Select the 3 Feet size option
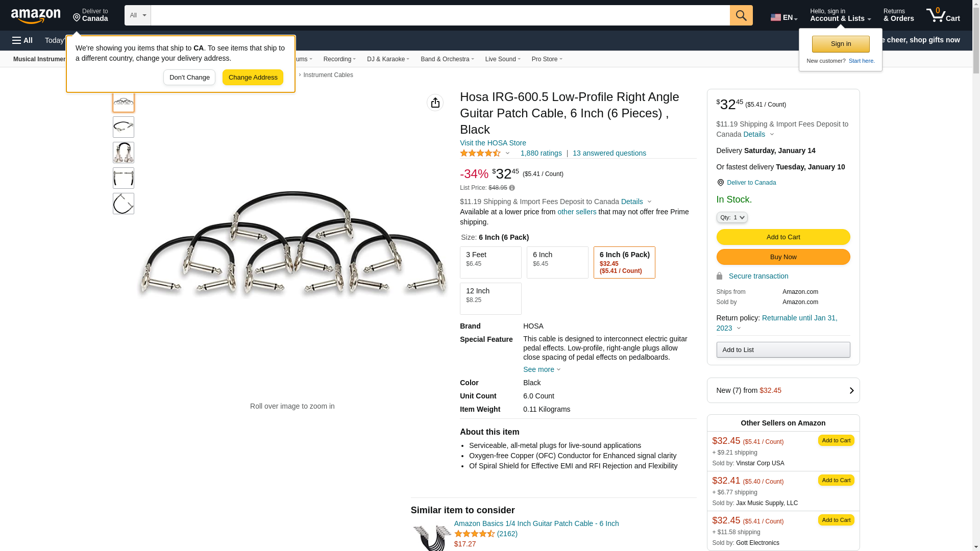Screen dimensions: 980x551 click(490, 262)
